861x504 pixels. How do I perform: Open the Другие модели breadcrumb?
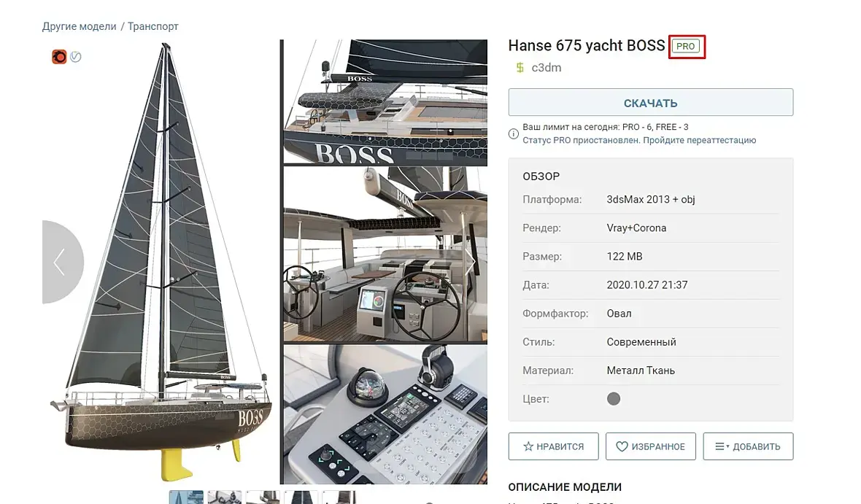click(x=79, y=26)
